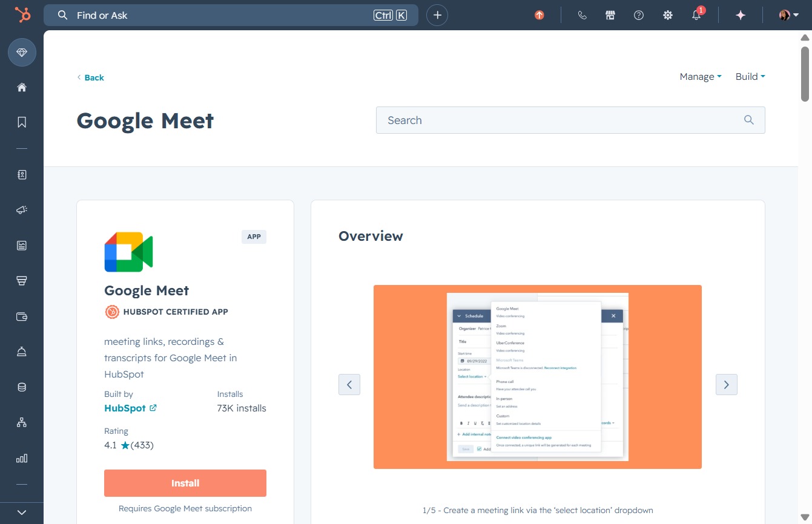
Task: Show the previous overview slide
Action: point(349,384)
